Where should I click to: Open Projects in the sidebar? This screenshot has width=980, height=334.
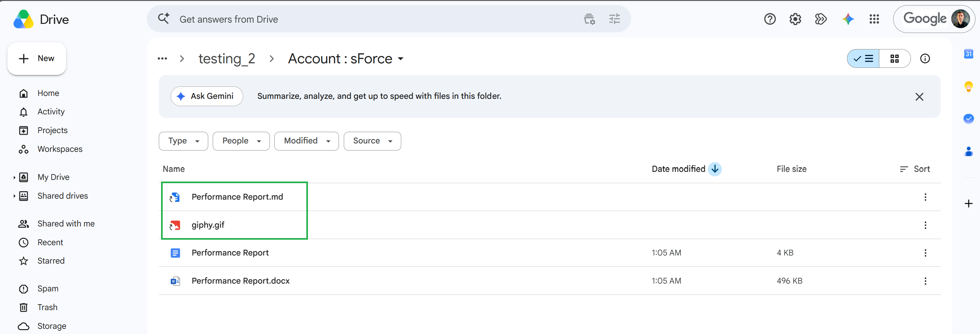[x=53, y=130]
